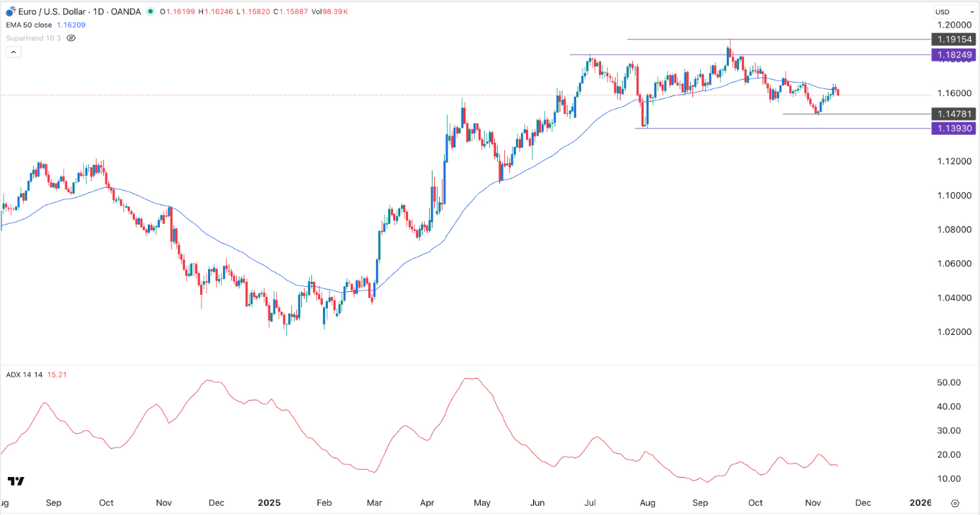Image resolution: width=980 pixels, height=515 pixels.
Task: Click the purple 1.13930 price level label
Action: pyautogui.click(x=953, y=128)
